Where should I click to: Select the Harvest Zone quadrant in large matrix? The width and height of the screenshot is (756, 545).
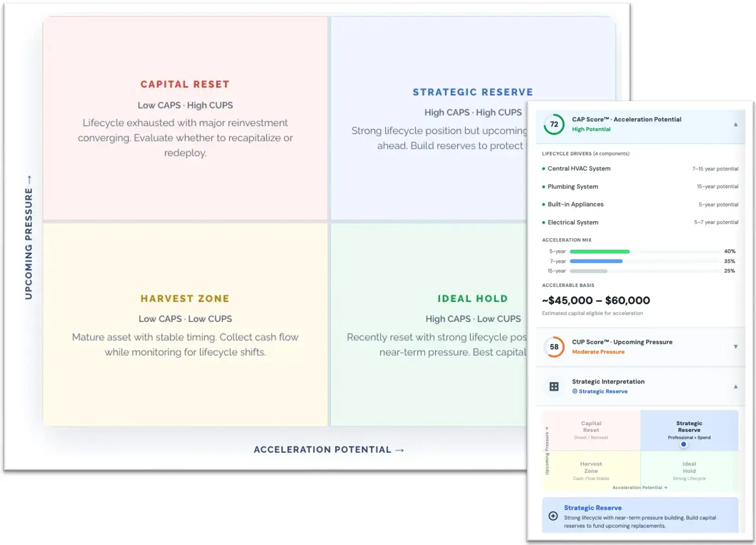point(185,324)
